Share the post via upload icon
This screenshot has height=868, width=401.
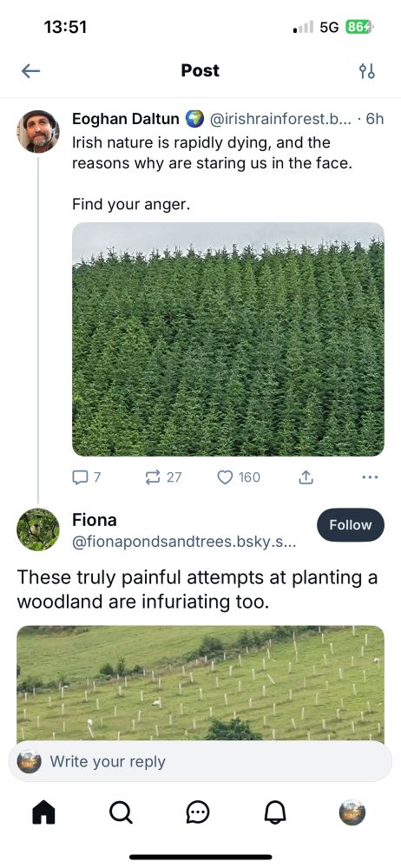(x=306, y=477)
